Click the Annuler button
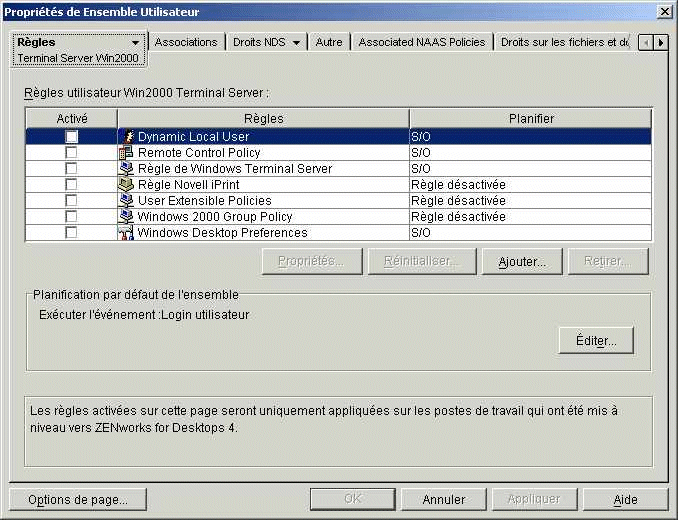678x520 pixels. [x=444, y=500]
